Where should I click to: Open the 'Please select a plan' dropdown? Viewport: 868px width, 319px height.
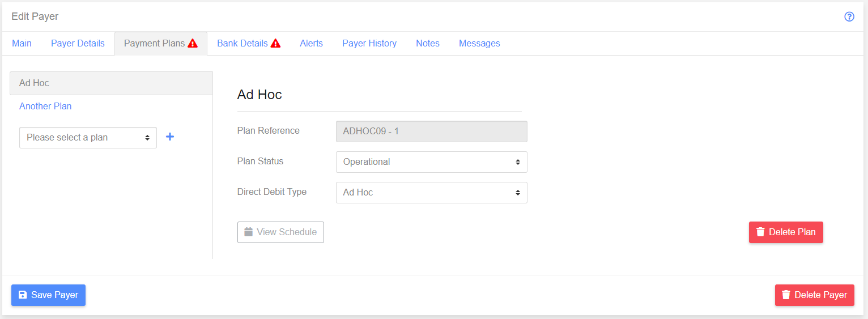pyautogui.click(x=88, y=137)
